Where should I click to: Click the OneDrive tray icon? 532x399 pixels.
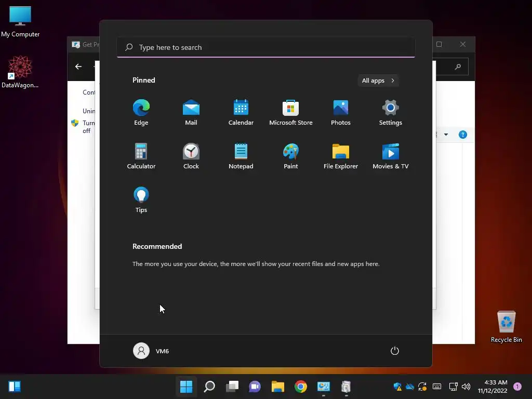(410, 387)
